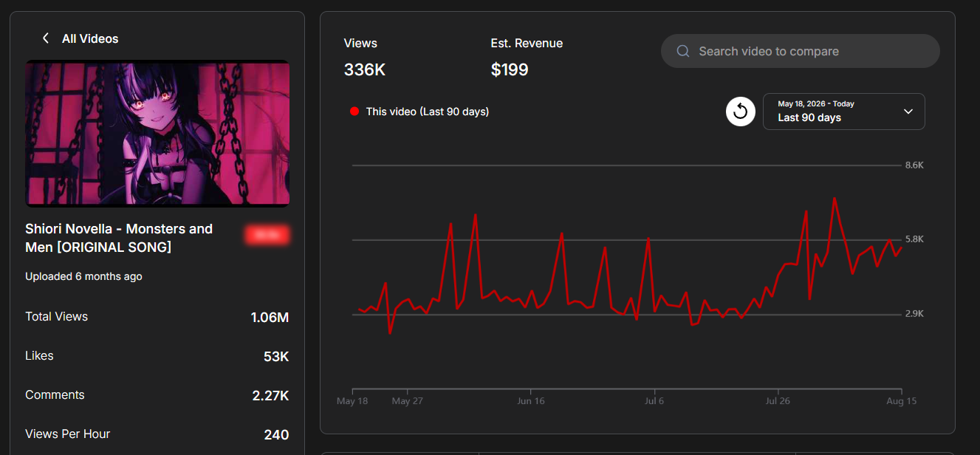Click the Views Per Hour label
This screenshot has height=455, width=980.
click(x=67, y=434)
